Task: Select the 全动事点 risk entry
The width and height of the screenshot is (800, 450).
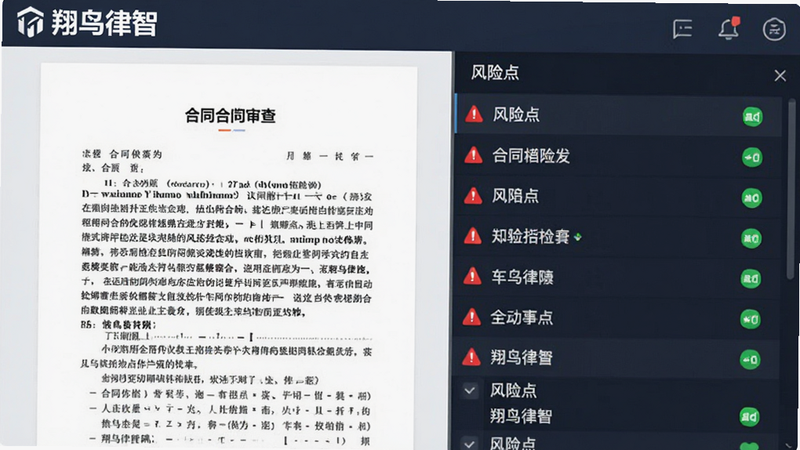Action: click(x=618, y=317)
